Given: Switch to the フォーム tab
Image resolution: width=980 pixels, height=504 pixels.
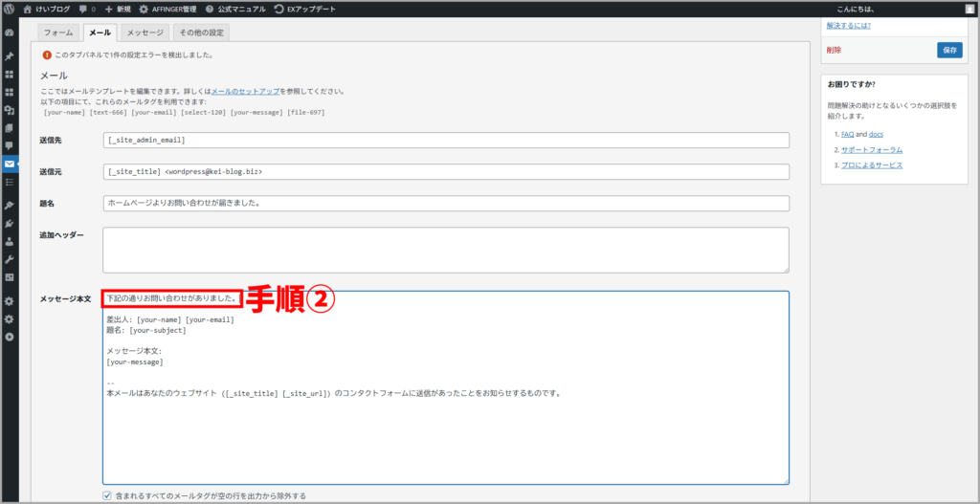Looking at the screenshot, I should pos(58,33).
